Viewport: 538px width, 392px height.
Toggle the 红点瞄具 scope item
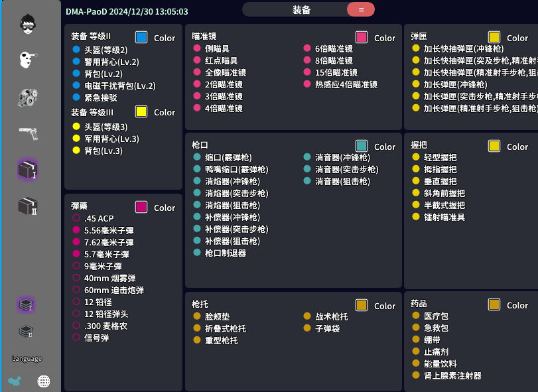197,60
